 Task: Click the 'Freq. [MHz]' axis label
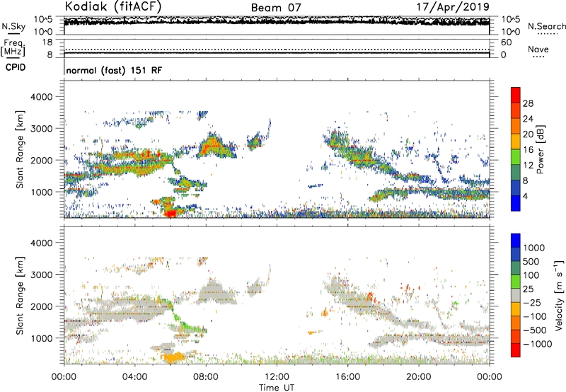click(13, 47)
